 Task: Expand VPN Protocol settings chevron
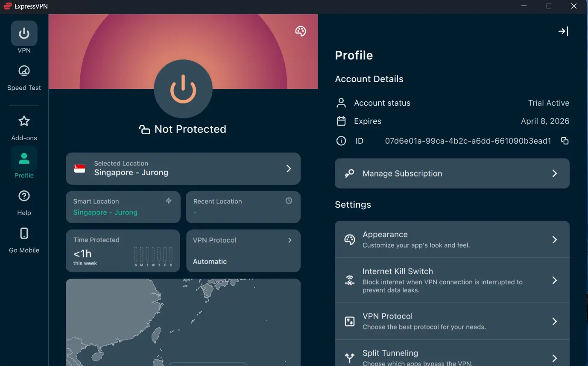coord(555,321)
